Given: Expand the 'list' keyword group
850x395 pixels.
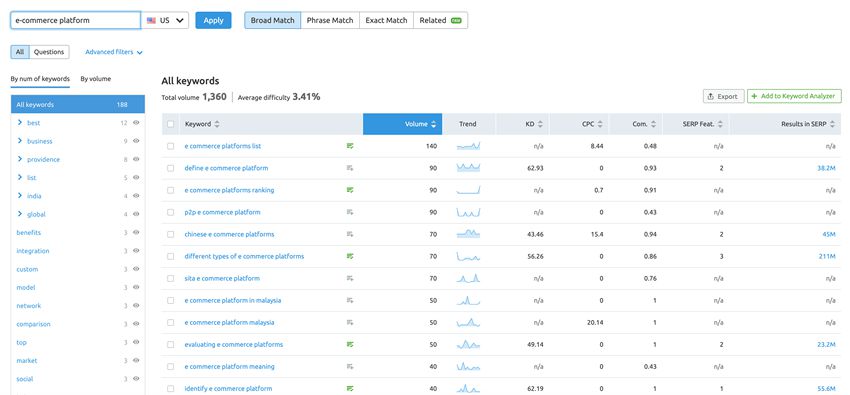Looking at the screenshot, I should [x=20, y=178].
